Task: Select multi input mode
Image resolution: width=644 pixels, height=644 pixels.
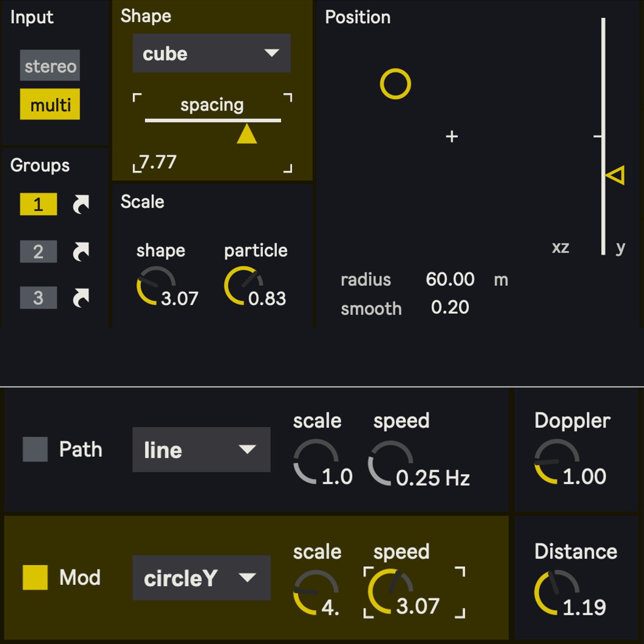Action: (50, 104)
